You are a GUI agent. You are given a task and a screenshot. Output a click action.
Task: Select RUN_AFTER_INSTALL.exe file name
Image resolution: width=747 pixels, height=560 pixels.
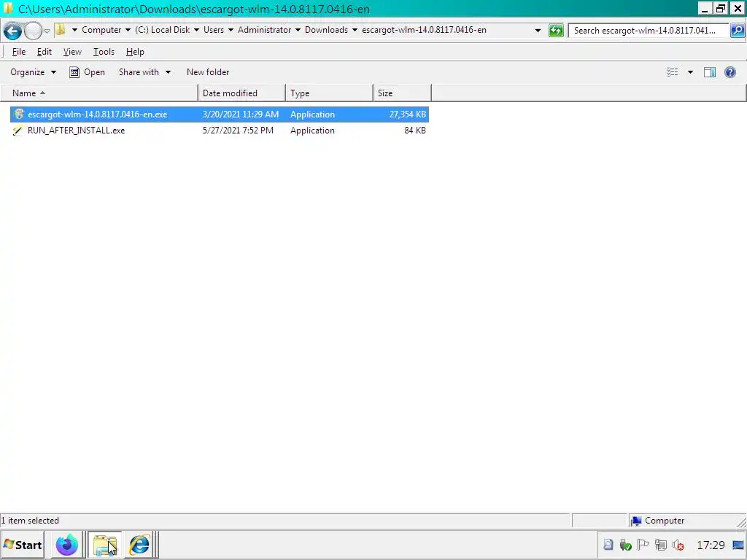pos(76,131)
